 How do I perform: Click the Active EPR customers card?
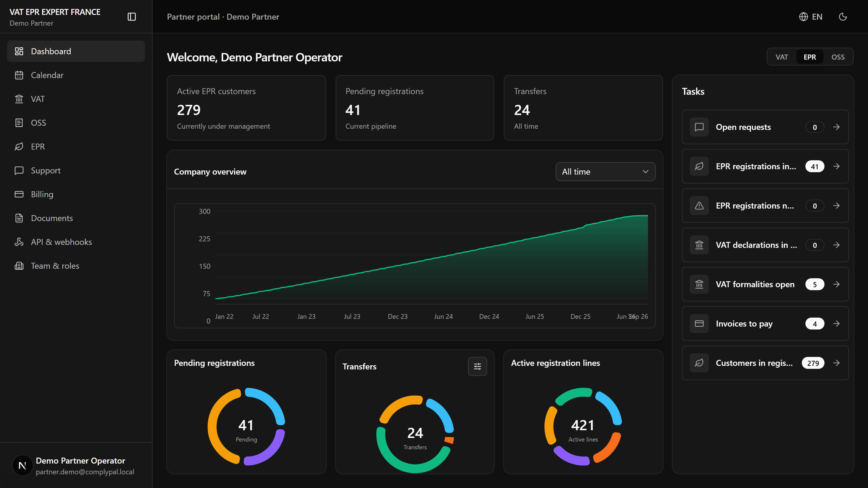(246, 108)
